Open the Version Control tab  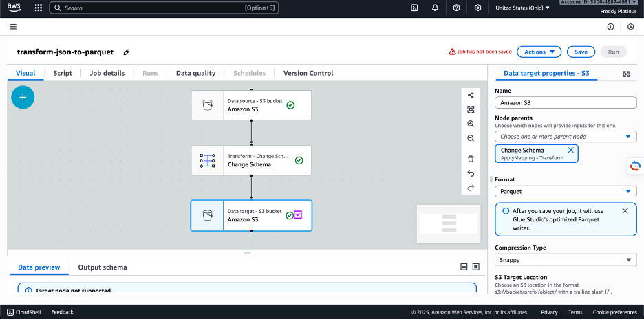click(x=308, y=73)
